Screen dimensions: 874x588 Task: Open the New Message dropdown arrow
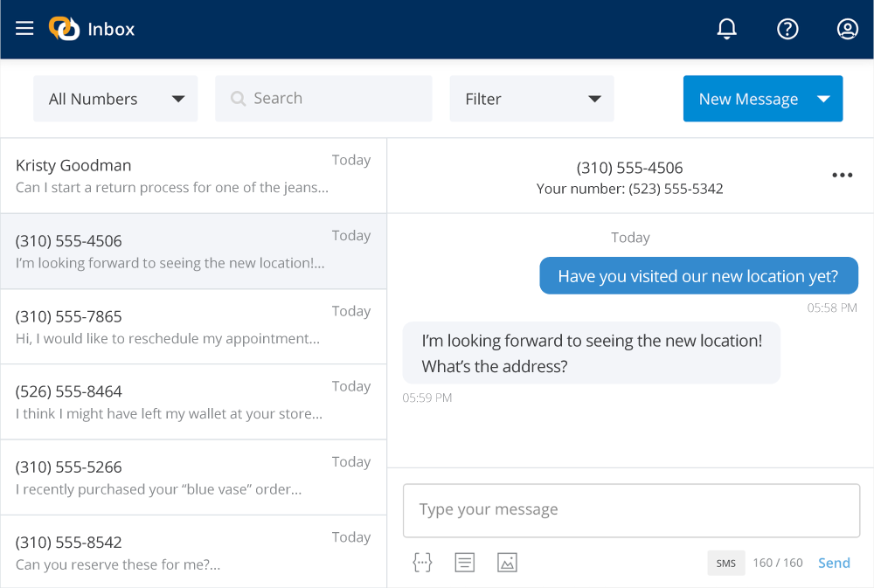tap(823, 99)
